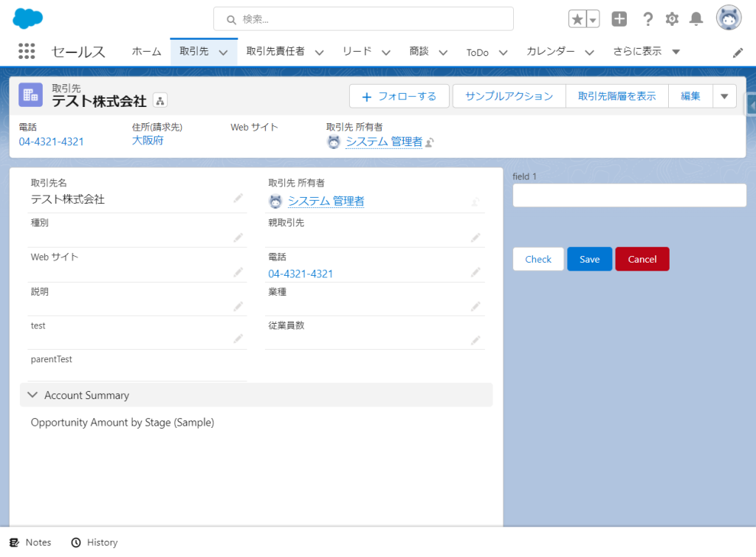Click the account building record icon

pyautogui.click(x=30, y=95)
